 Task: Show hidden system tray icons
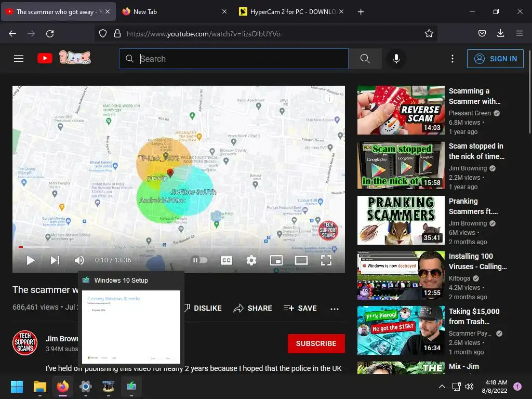pyautogui.click(x=442, y=387)
